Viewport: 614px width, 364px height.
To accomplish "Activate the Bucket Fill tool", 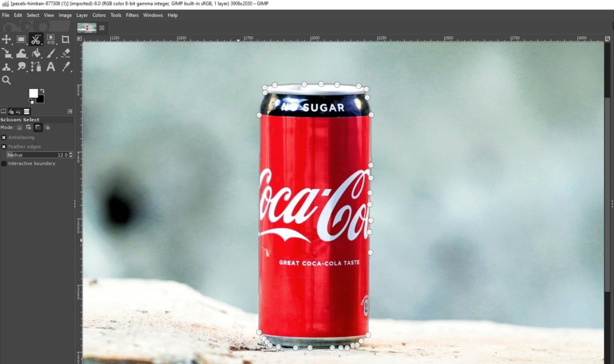I will pos(36,53).
